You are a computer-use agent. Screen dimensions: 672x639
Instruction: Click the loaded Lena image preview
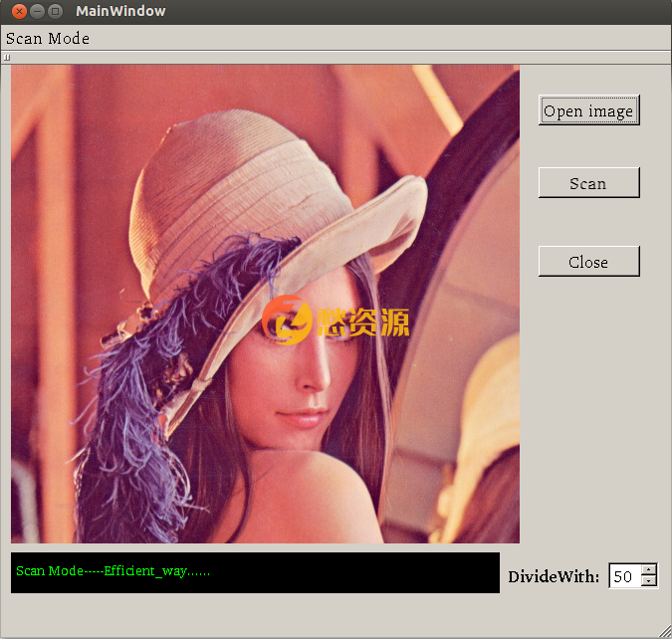pos(265,304)
